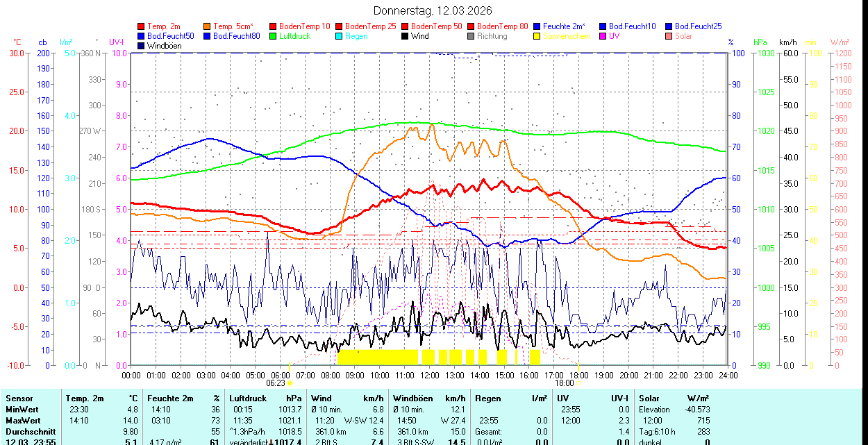Click the maximum pressure value 1021.1
The height and width of the screenshot is (445, 868).
click(x=290, y=421)
